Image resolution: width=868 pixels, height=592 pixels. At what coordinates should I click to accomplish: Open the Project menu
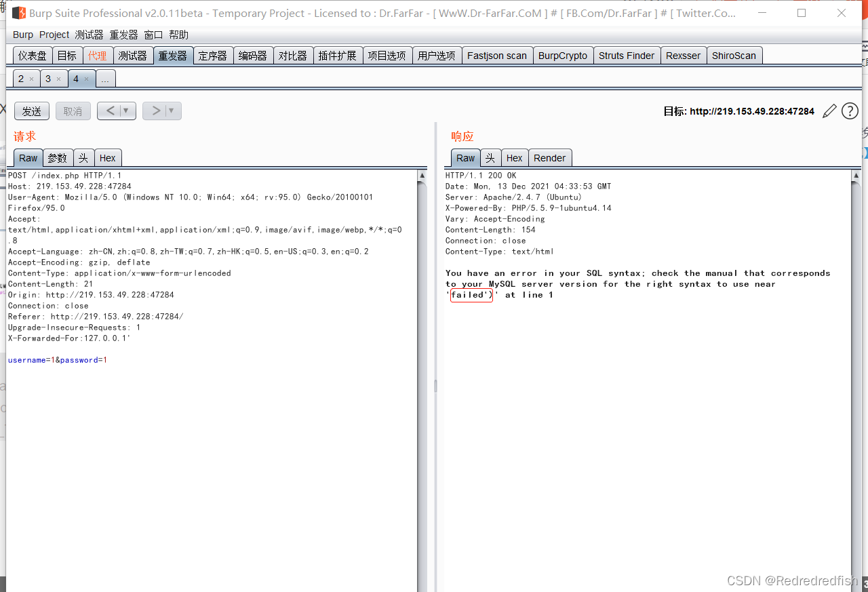(x=54, y=35)
